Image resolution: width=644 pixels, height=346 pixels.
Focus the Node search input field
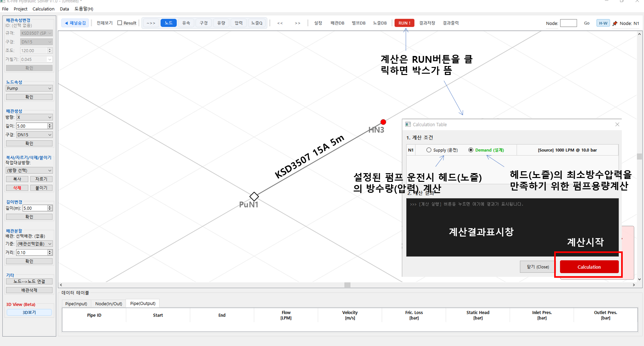[x=568, y=23]
